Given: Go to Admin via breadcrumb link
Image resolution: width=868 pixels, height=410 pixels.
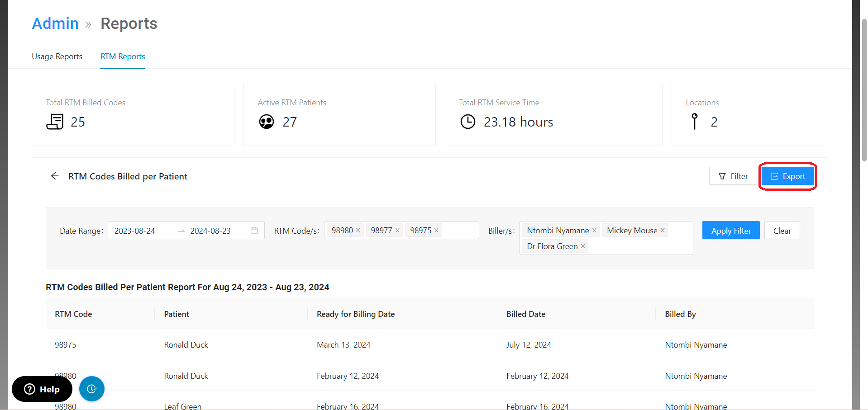Looking at the screenshot, I should tap(55, 24).
